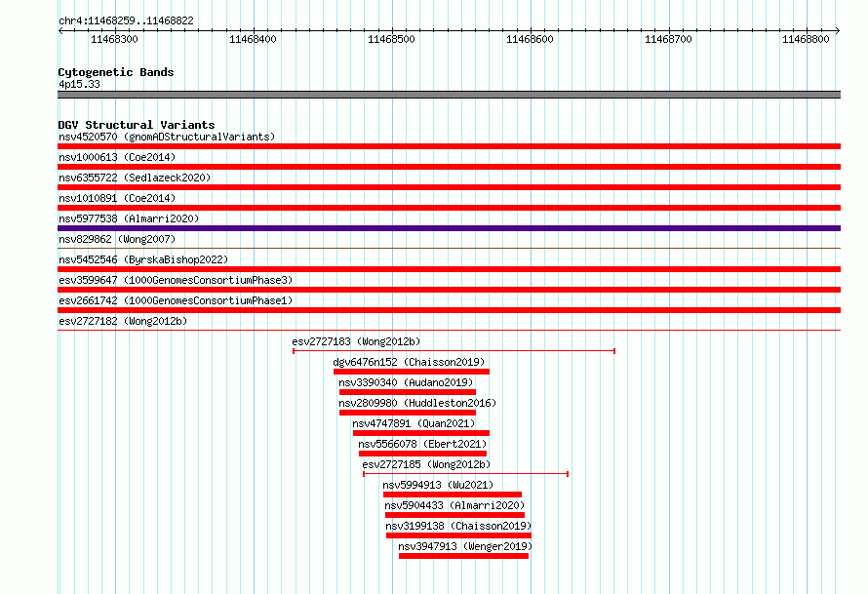Open nsv6355722 (Sedlazeck2020) variant
868x594 pixels.
click(135, 178)
